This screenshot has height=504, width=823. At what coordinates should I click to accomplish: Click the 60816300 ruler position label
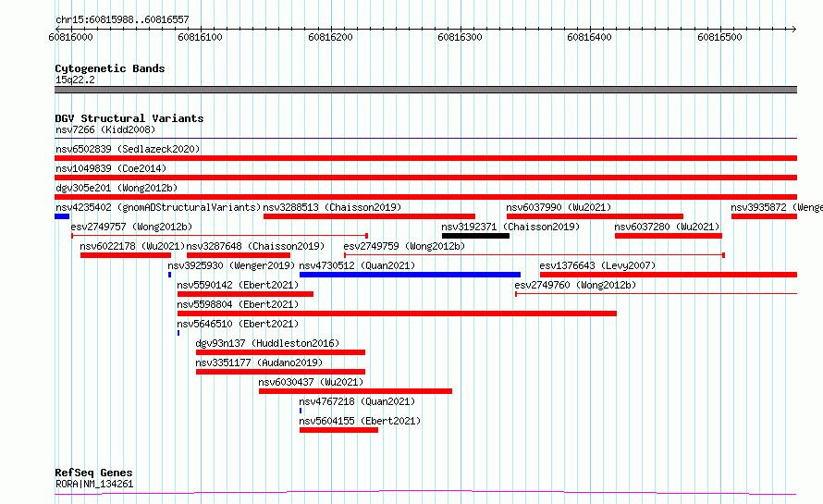[x=460, y=37]
